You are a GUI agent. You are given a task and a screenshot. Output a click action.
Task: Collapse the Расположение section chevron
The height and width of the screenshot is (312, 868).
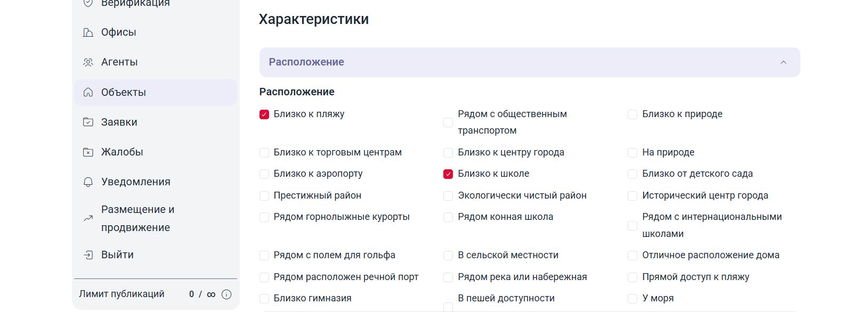click(x=783, y=62)
